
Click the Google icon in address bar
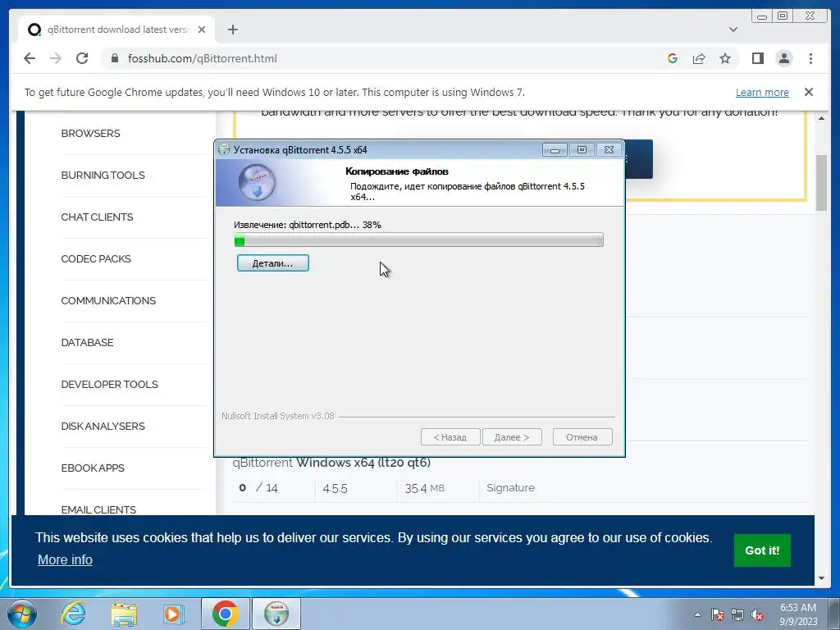tap(673, 58)
